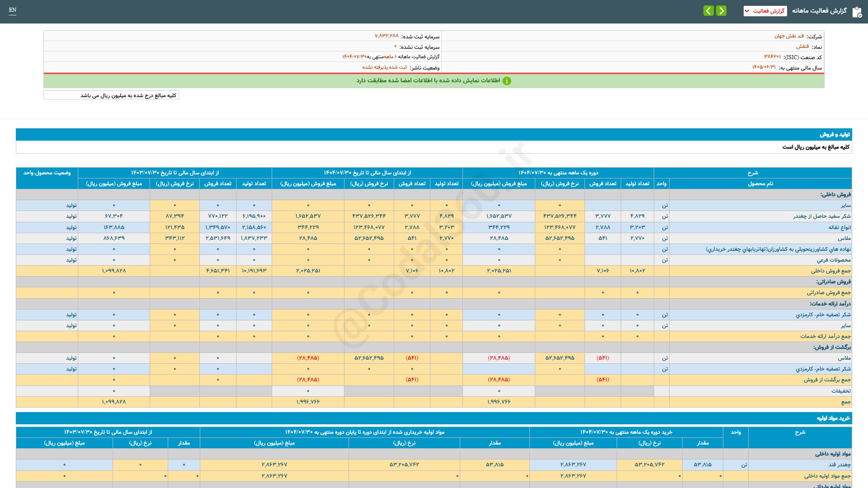868x488 pixels.
Task: Click the وضعیت محصول-واحد column header
Action: point(47,173)
